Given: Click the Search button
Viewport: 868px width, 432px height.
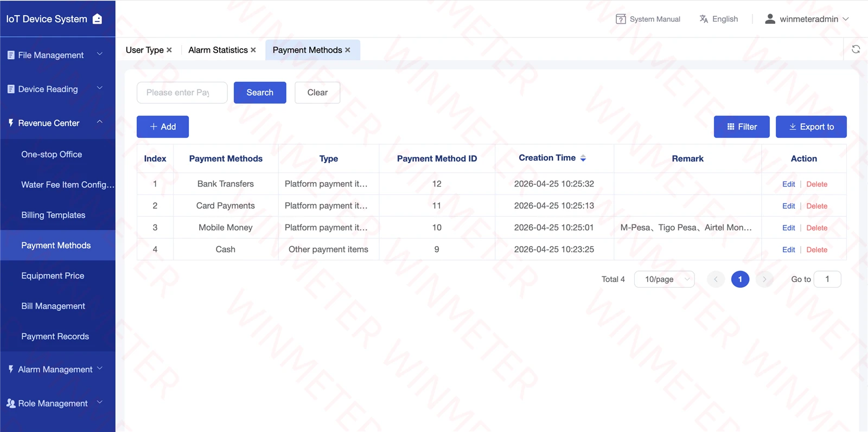Looking at the screenshot, I should [260, 93].
